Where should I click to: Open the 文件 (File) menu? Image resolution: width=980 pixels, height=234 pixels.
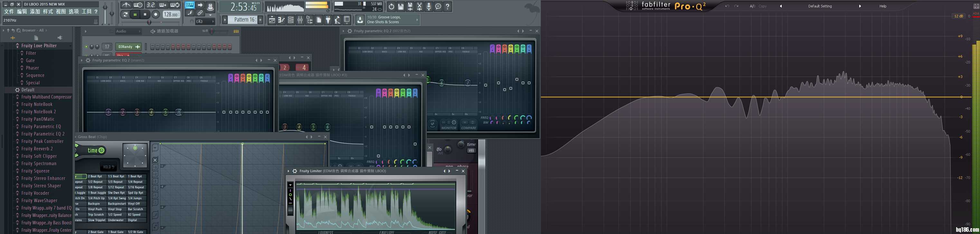pos(9,11)
